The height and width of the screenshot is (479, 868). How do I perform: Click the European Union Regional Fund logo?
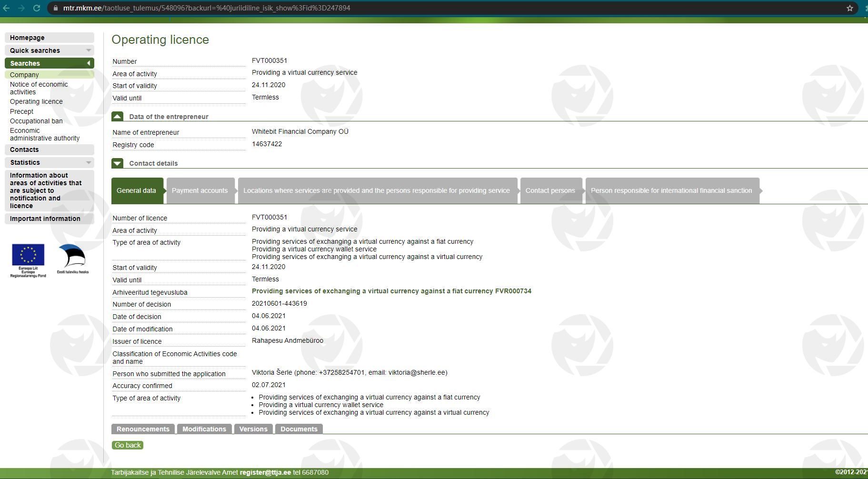click(28, 260)
